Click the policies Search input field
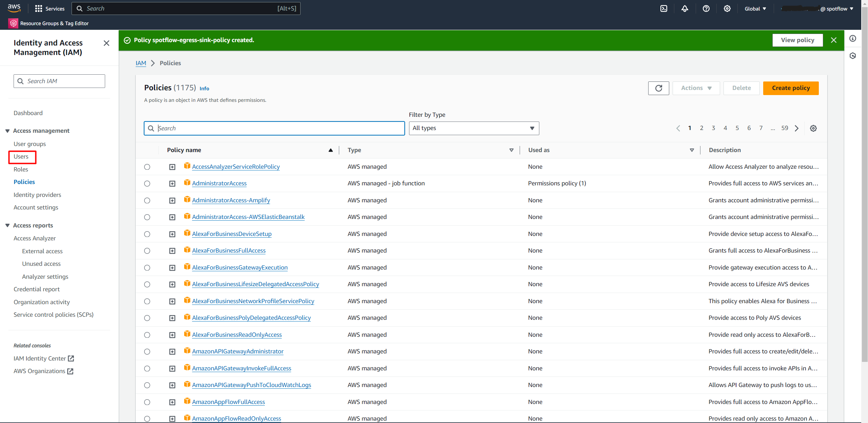 coord(274,128)
